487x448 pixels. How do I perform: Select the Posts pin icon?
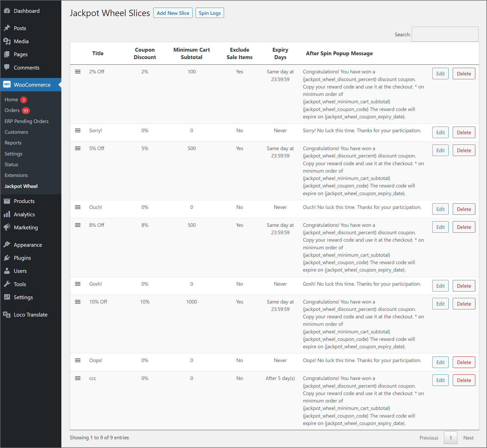tap(7, 28)
